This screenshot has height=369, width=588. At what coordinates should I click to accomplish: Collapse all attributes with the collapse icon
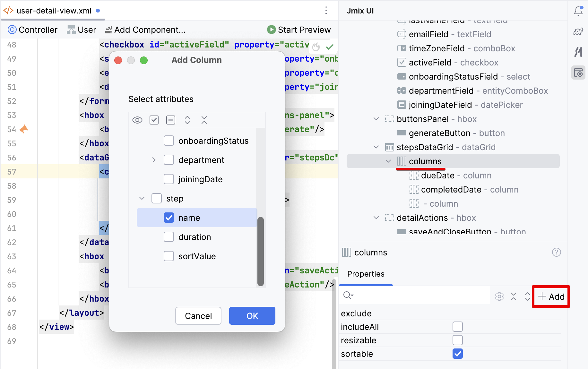204,120
